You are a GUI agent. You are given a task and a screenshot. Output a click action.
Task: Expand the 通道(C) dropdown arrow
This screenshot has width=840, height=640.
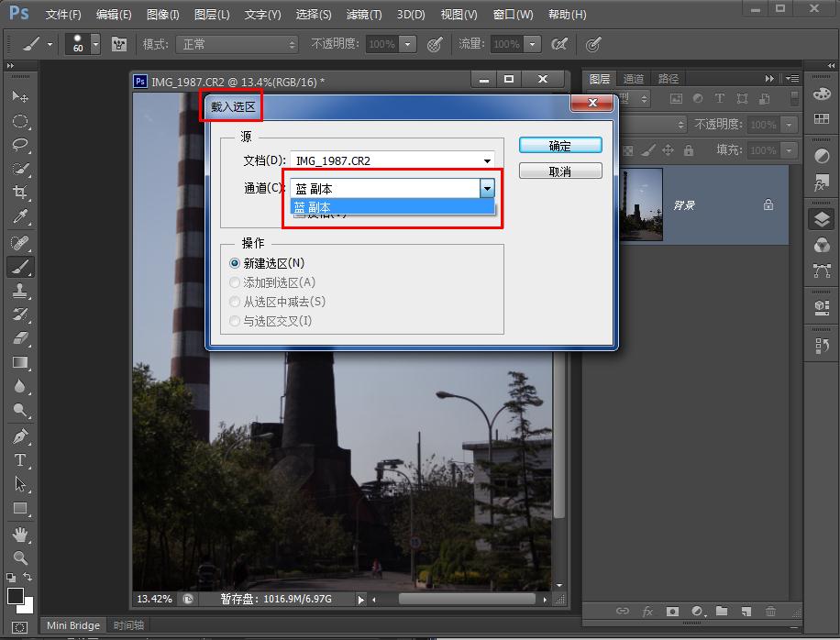[487, 188]
